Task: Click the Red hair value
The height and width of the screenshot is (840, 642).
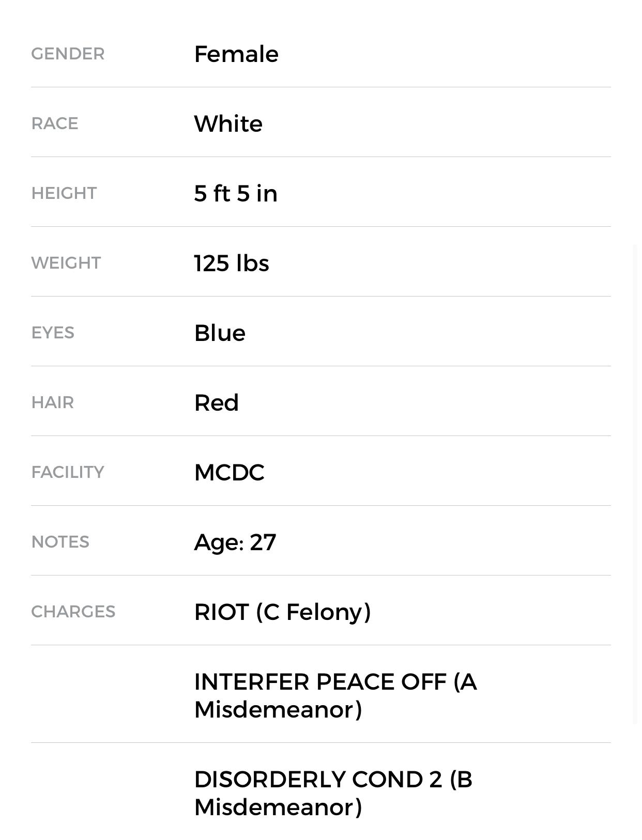Action: (217, 403)
